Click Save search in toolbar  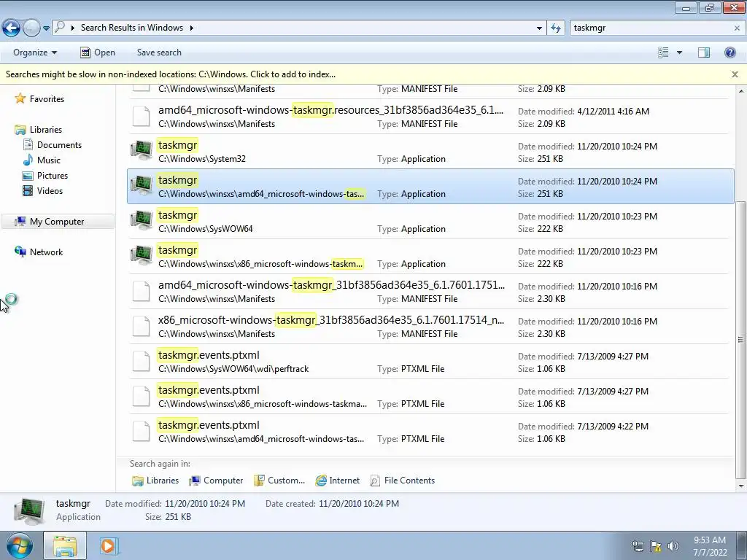click(x=159, y=52)
